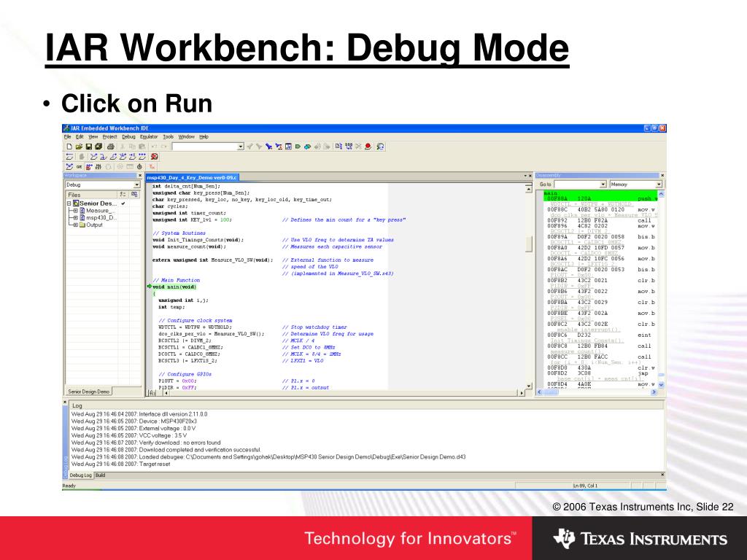Image resolution: width=747 pixels, height=560 pixels.
Task: Open the quick search dropdown in toolbar
Action: click(241, 147)
